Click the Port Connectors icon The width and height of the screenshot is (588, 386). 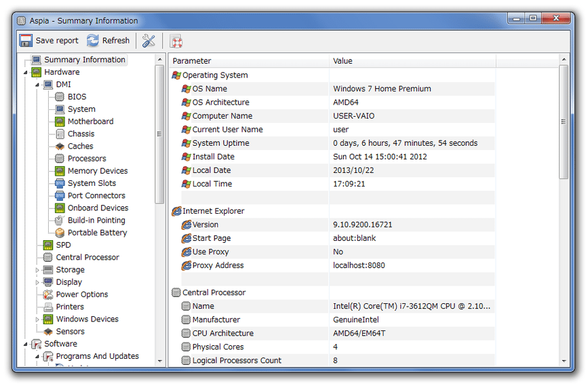point(60,196)
